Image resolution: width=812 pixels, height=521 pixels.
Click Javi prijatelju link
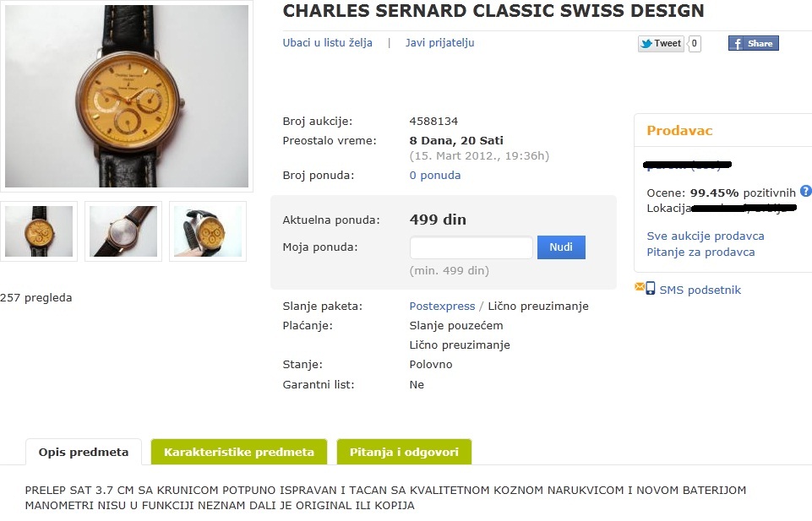439,43
